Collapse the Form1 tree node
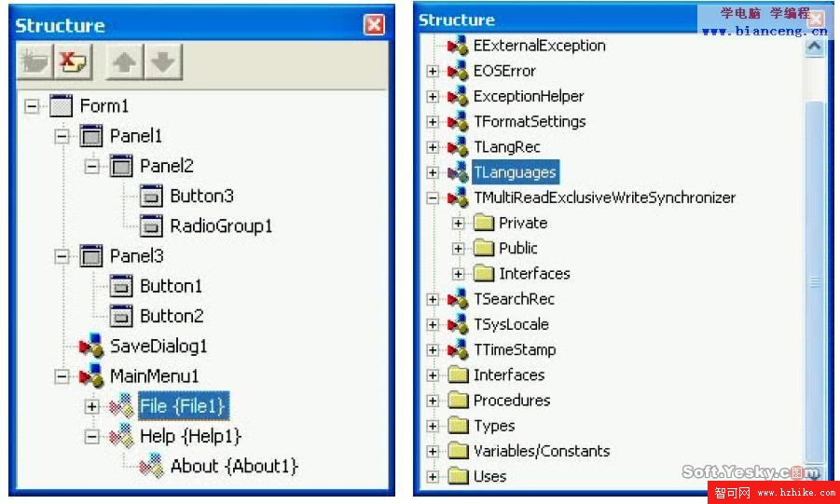This screenshot has width=840, height=504. [32, 106]
